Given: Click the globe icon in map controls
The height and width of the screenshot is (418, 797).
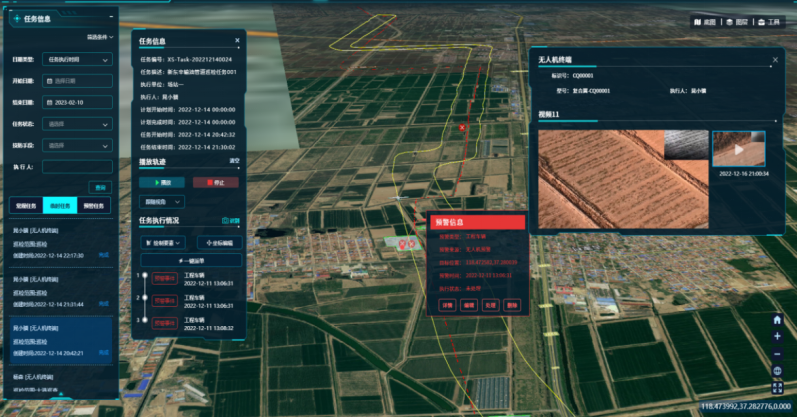Looking at the screenshot, I should pyautogui.click(x=777, y=371).
